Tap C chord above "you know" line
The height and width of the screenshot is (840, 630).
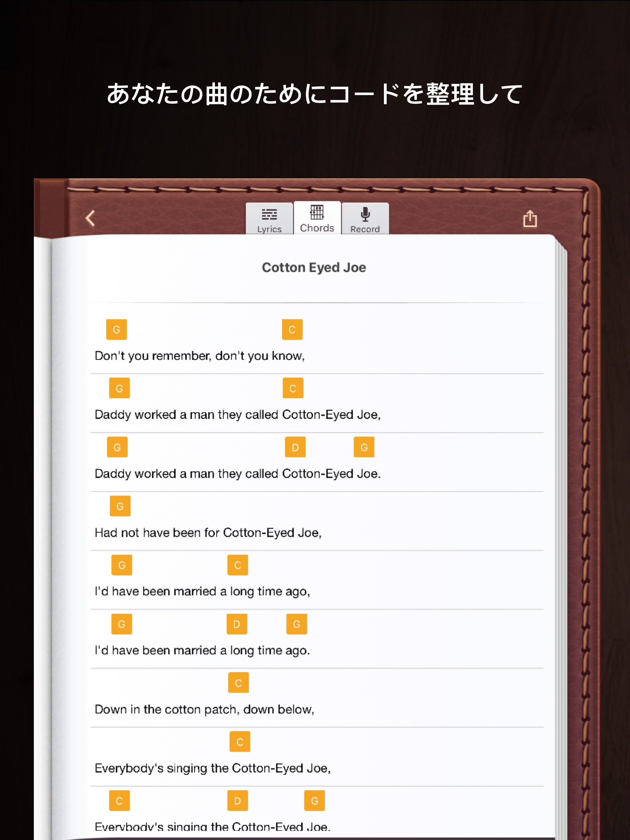point(292,329)
